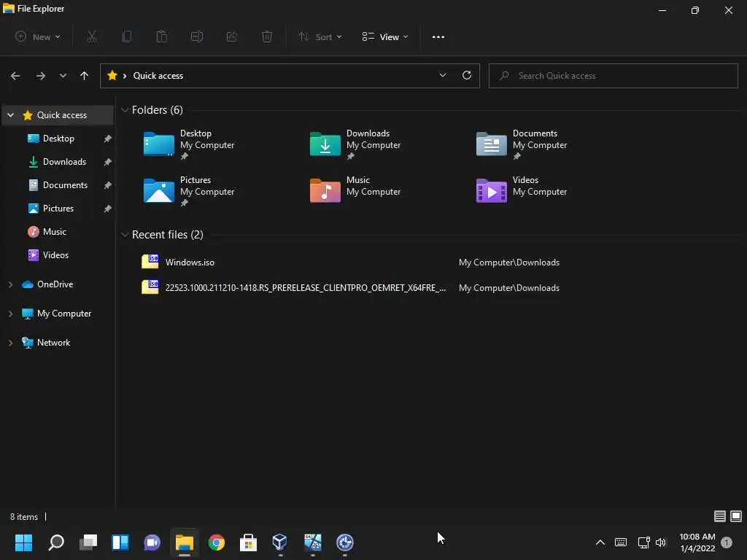Collapse the Folders (6) group
The width and height of the screenshot is (747, 560).
(125, 110)
